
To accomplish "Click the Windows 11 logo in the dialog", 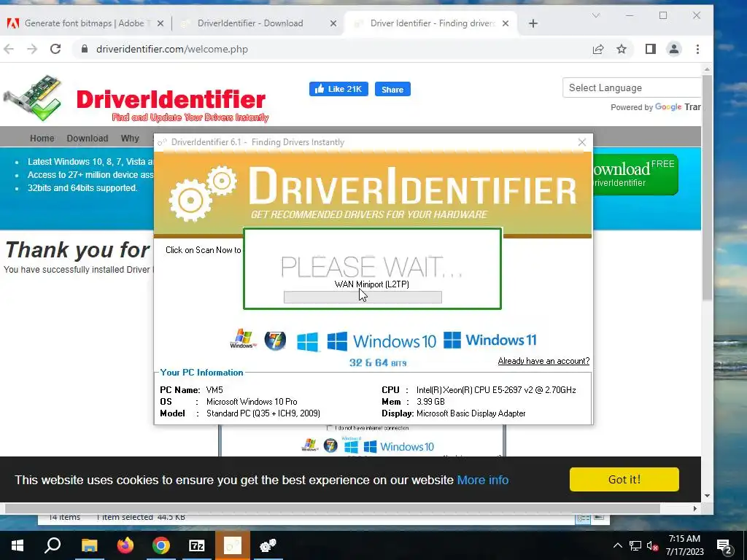I will (x=489, y=340).
